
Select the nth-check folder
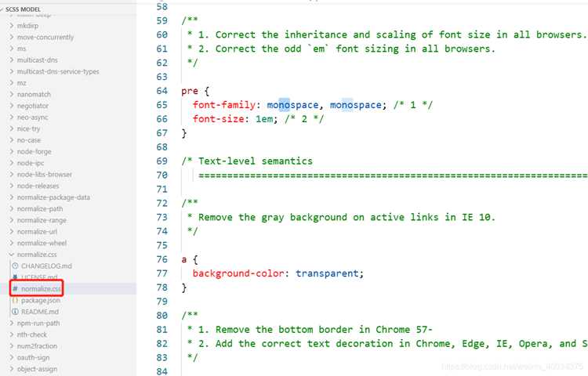[x=32, y=334]
